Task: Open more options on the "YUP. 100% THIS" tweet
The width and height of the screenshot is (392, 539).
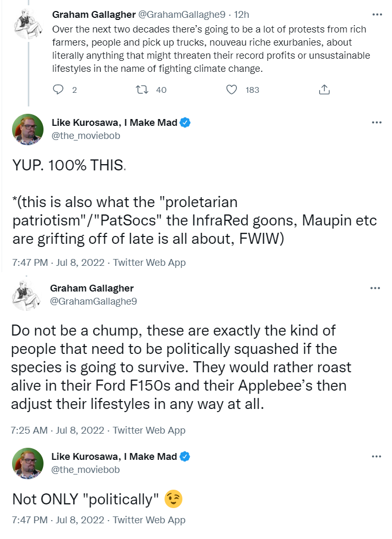Action: (376, 123)
